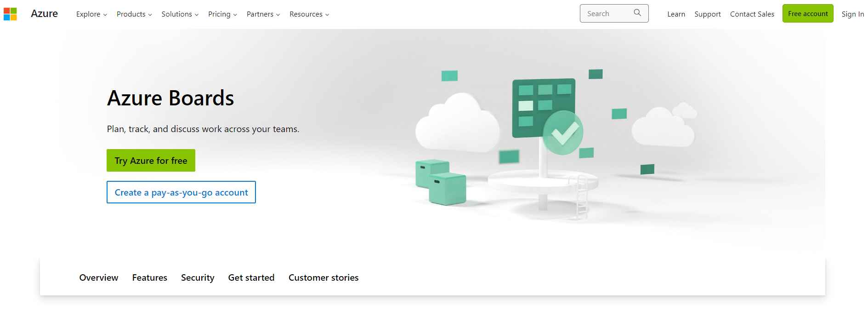
Task: Click Sign In link
Action: coord(852,14)
